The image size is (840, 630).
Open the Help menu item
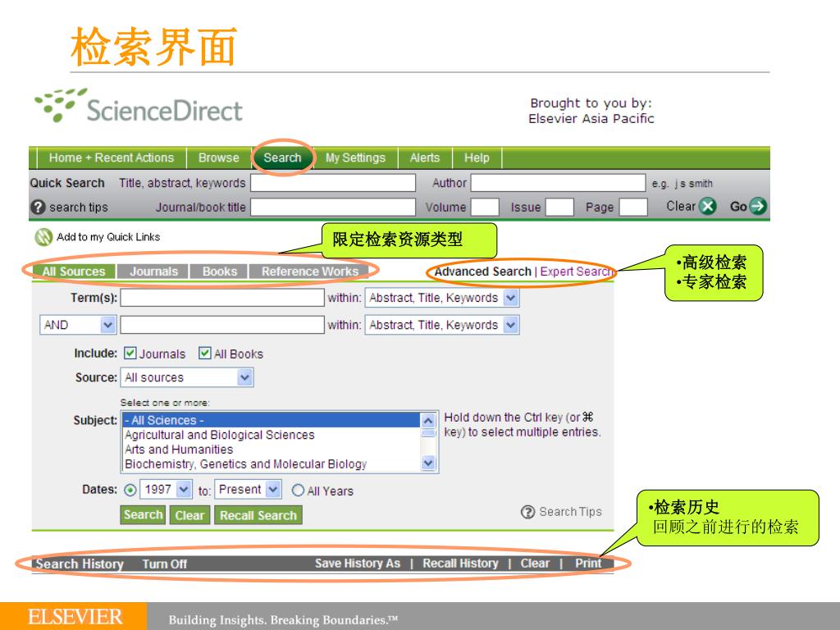tap(477, 158)
